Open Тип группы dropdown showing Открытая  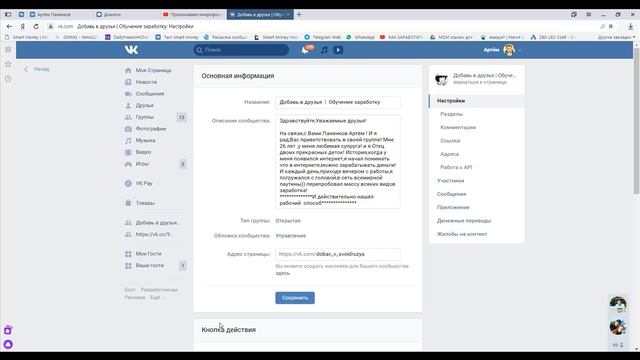click(288, 221)
